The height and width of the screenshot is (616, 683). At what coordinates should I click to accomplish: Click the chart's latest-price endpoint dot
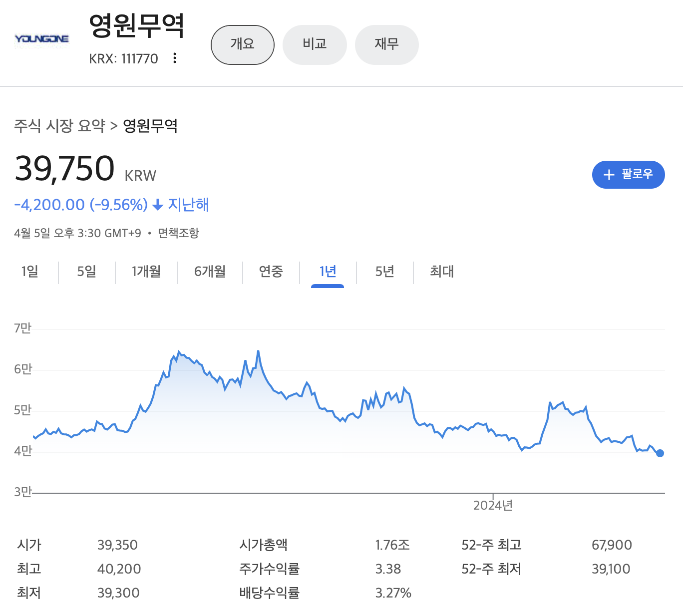[660, 453]
